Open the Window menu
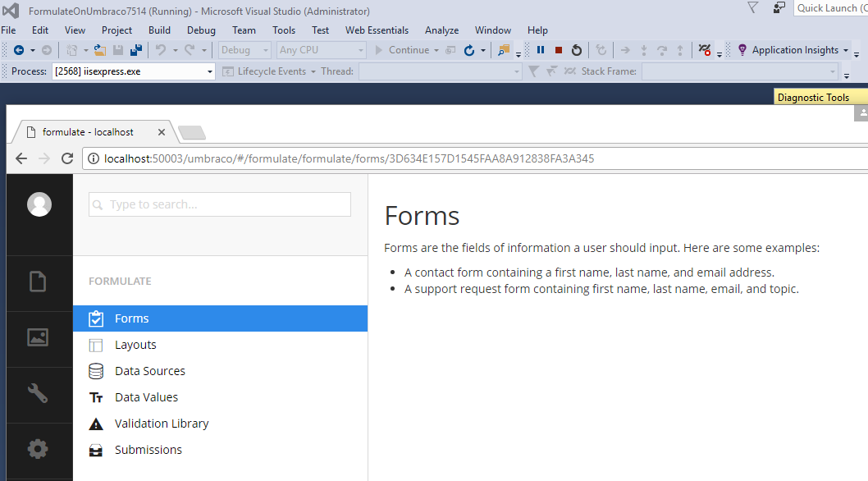The image size is (868, 481). 493,30
